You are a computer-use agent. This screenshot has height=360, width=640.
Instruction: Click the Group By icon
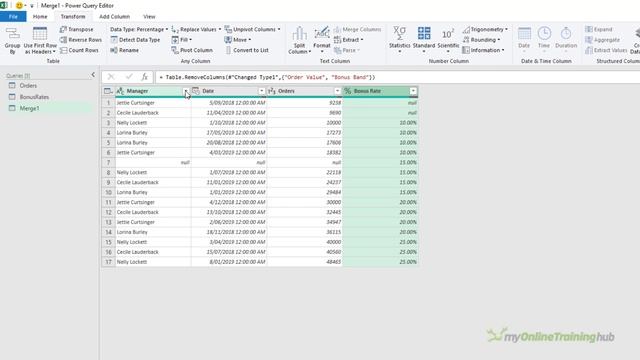[x=12, y=41]
